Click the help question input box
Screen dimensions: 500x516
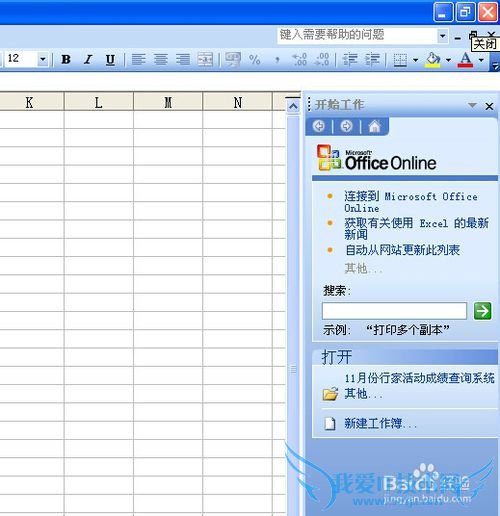point(357,35)
